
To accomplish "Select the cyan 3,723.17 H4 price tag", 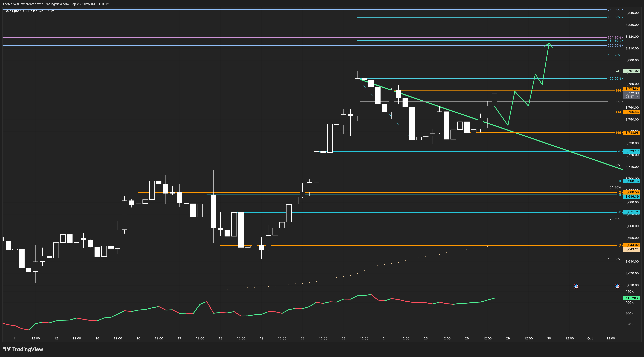I will (632, 151).
